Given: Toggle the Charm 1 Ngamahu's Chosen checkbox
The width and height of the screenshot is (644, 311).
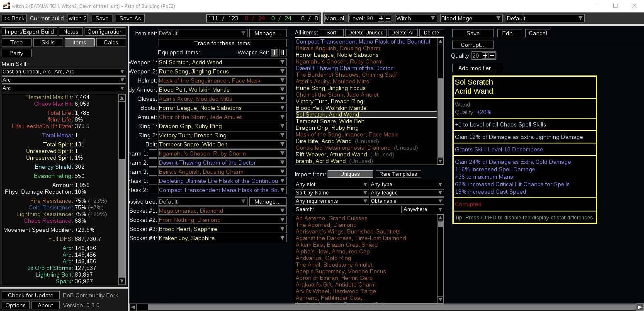Looking at the screenshot, I should coord(153,153).
